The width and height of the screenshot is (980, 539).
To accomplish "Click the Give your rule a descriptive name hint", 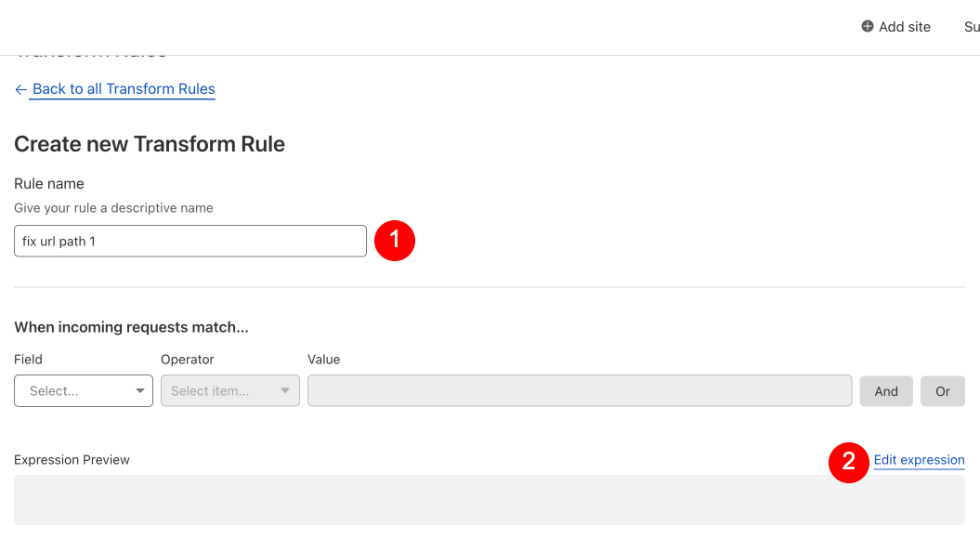I will point(113,208).
